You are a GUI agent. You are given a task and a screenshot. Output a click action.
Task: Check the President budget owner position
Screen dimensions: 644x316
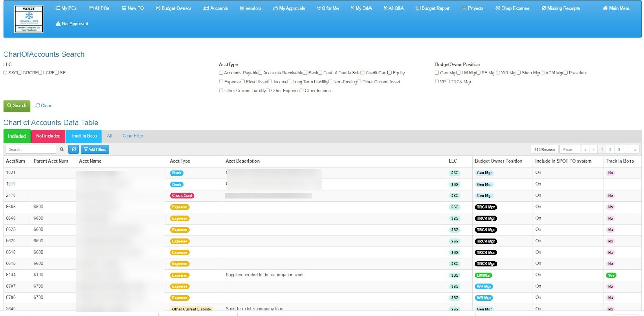click(x=566, y=73)
